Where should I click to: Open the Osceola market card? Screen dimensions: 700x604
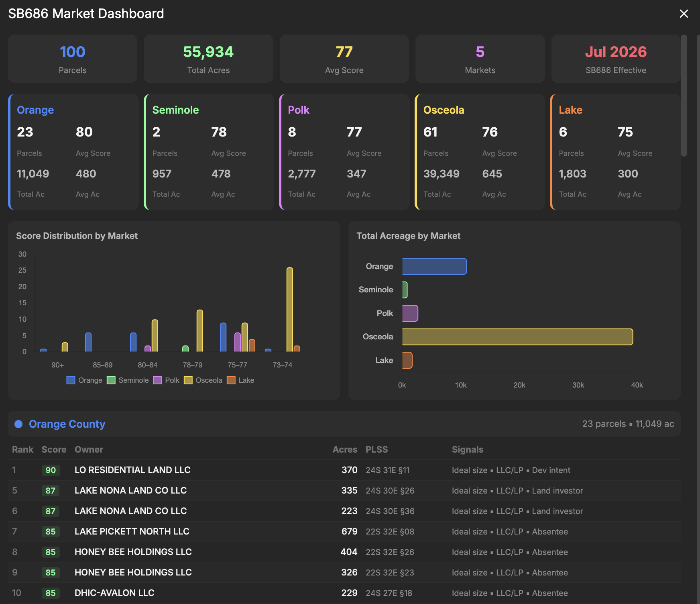coord(480,152)
